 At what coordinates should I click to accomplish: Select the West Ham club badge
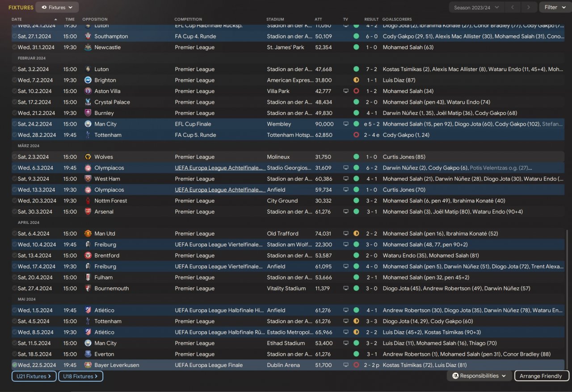tap(88, 179)
